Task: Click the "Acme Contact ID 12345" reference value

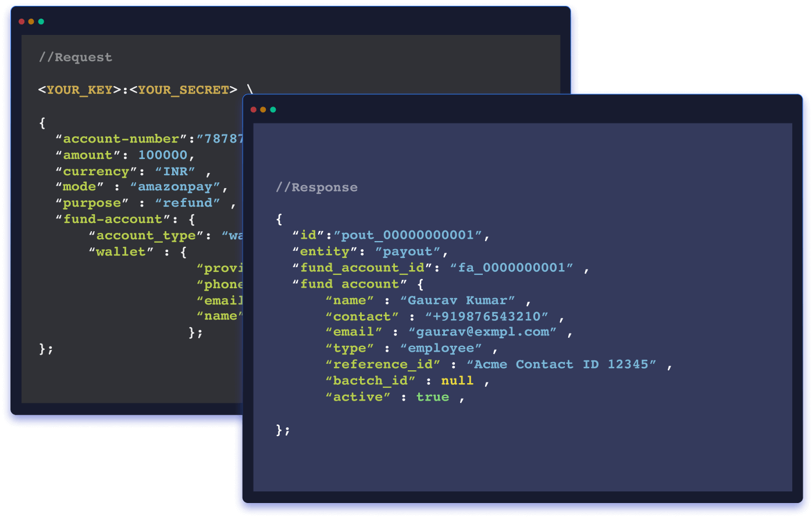Action: pyautogui.click(x=561, y=364)
